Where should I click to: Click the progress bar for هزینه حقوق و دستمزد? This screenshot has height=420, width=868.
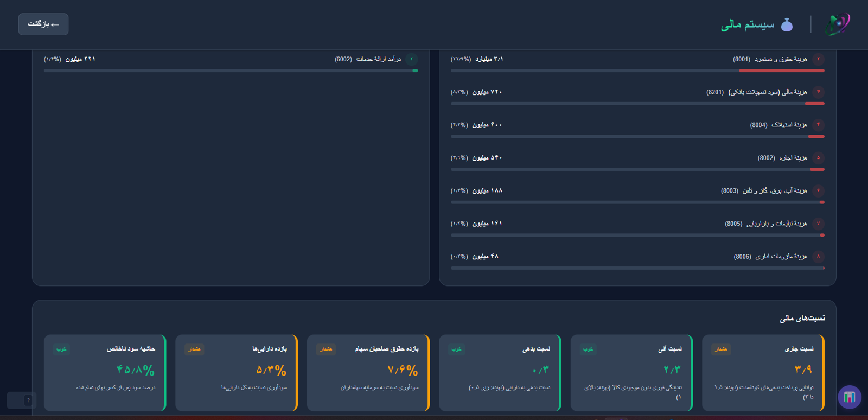[637, 71]
